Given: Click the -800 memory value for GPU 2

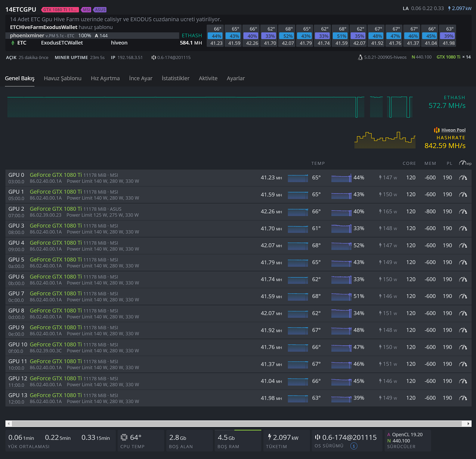Looking at the screenshot, I should click(x=430, y=212).
